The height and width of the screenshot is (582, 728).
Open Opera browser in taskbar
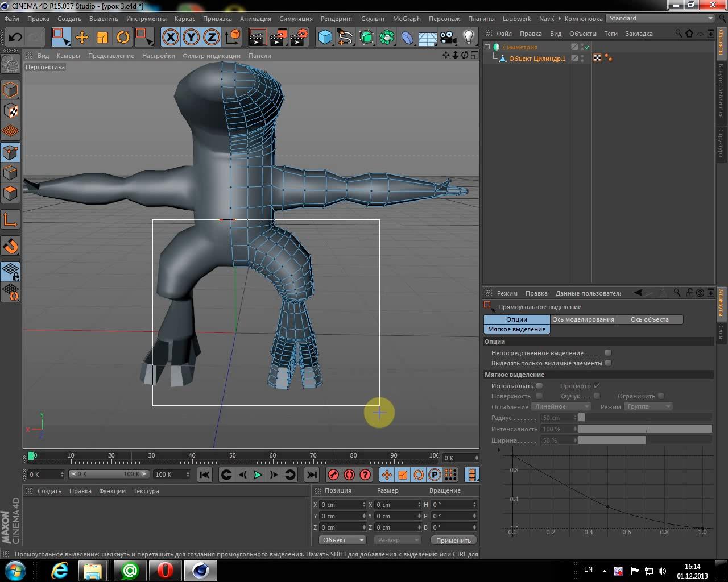coord(165,571)
